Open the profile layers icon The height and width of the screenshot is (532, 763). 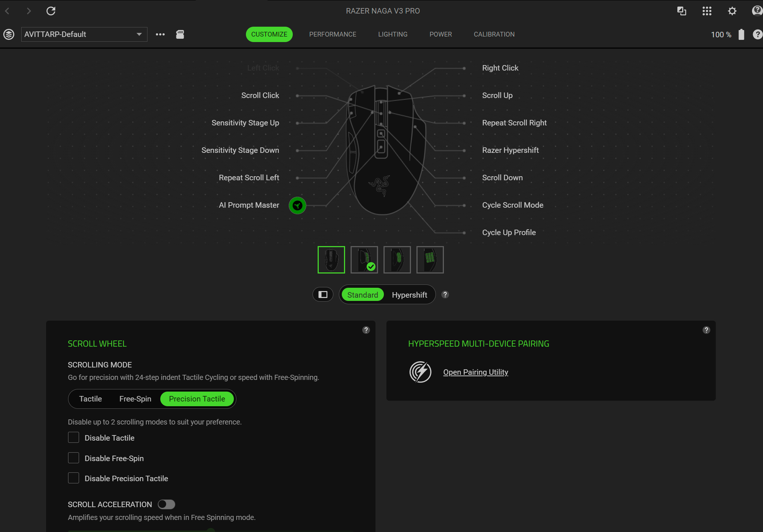point(9,34)
